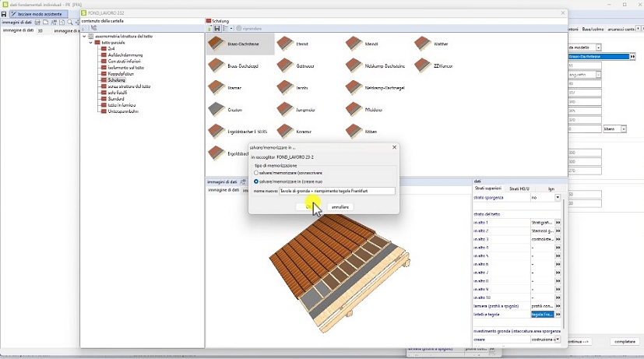Viewport: 644px width, 359px height.
Task: Select 'Unterspannbahn' in the folder tree
Action: pos(122,111)
